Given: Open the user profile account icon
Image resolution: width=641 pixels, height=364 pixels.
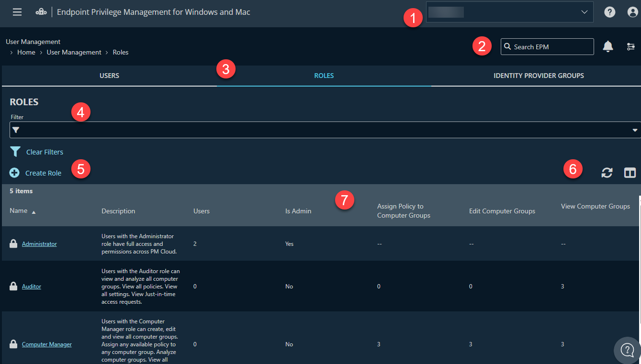Looking at the screenshot, I should 633,12.
